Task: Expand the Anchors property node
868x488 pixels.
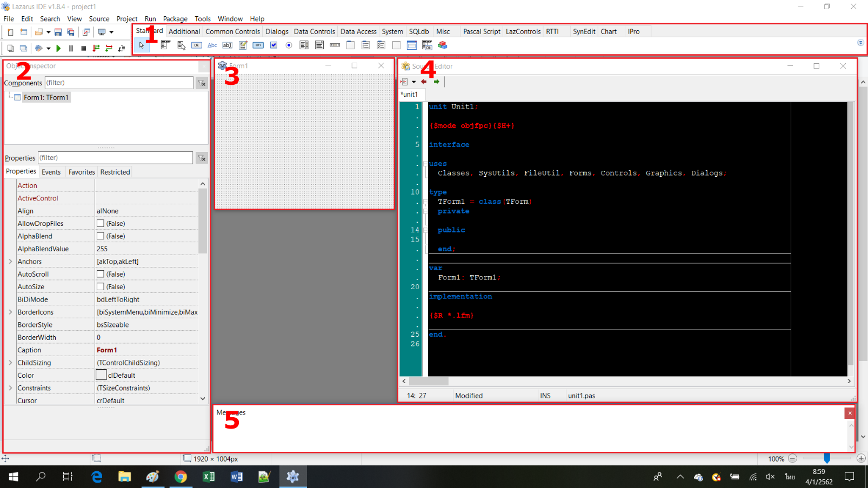Action: [x=10, y=262]
